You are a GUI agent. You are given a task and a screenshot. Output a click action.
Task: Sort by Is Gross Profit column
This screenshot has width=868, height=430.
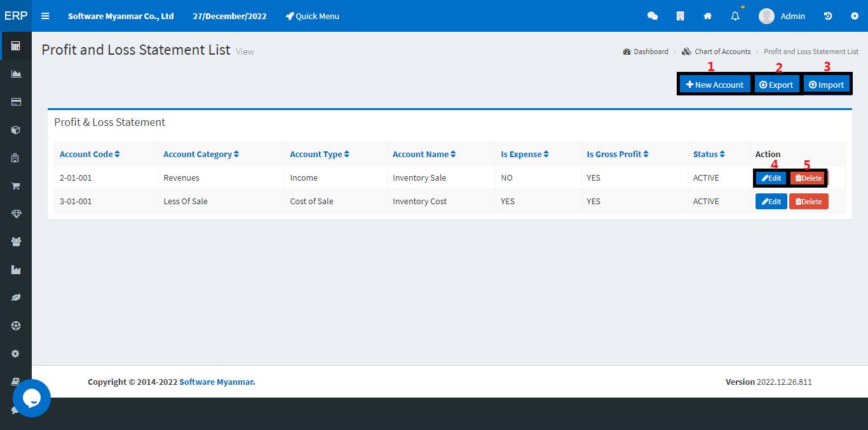(618, 154)
